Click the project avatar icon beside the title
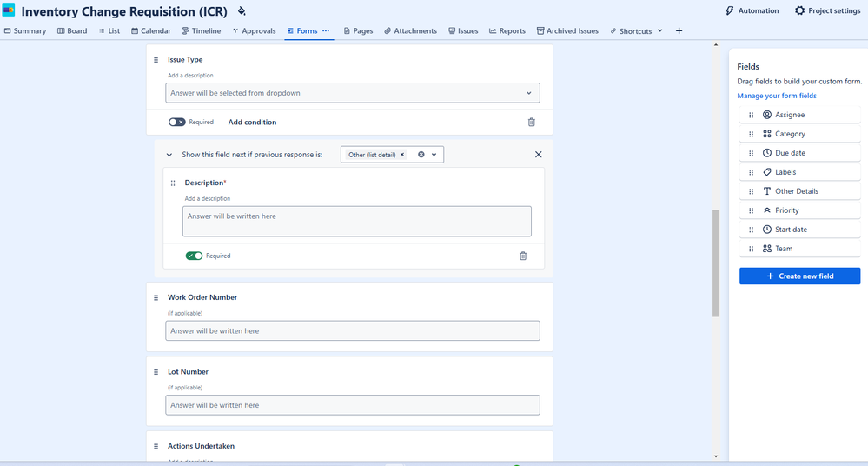The width and height of the screenshot is (868, 466). click(9, 10)
